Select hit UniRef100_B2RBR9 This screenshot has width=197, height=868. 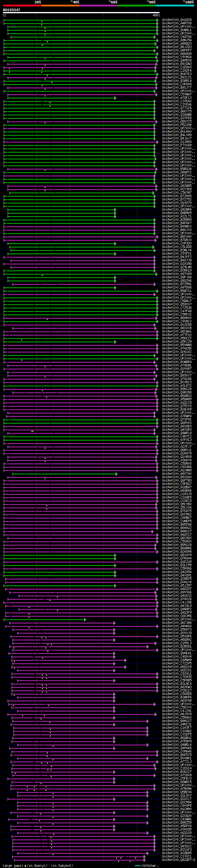[x=177, y=220]
